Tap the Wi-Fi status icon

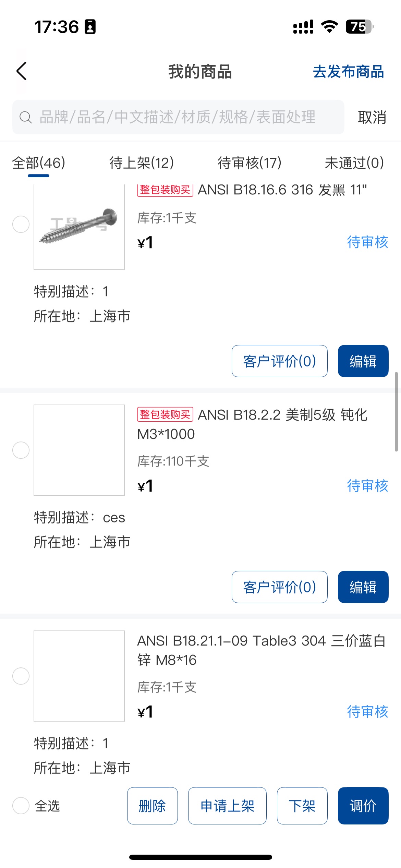(329, 26)
